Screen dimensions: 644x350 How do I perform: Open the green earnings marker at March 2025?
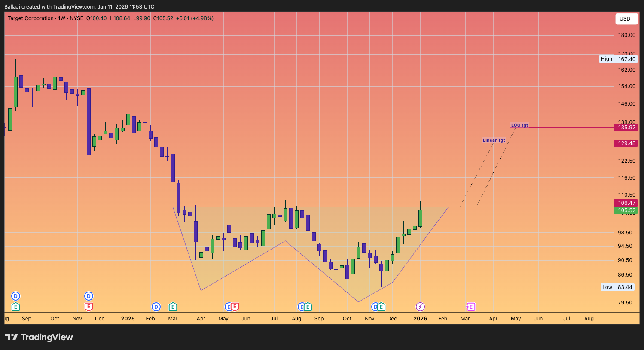click(173, 307)
